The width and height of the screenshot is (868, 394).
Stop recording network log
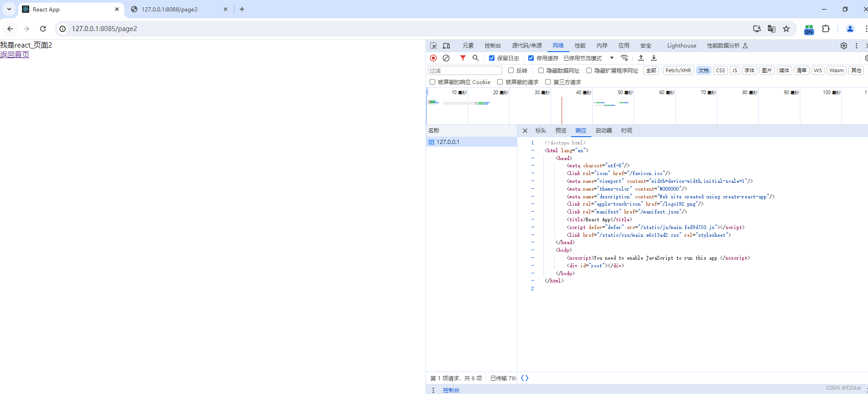pyautogui.click(x=433, y=58)
